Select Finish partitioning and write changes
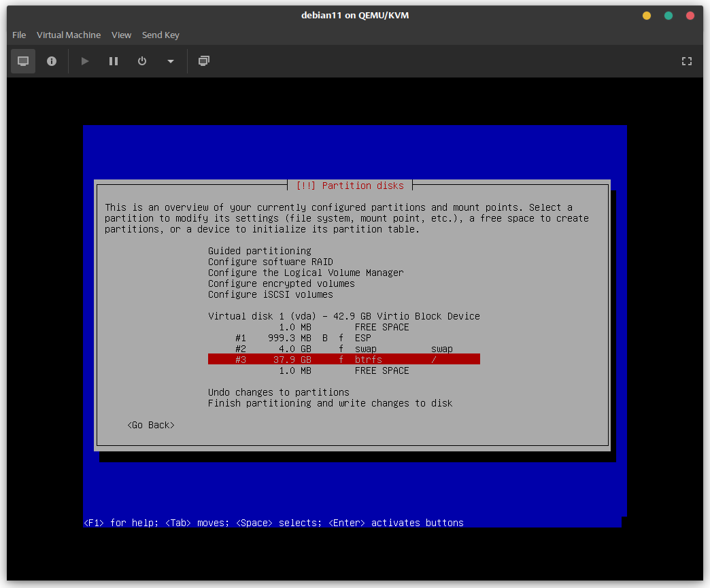The image size is (710, 588). click(x=330, y=403)
